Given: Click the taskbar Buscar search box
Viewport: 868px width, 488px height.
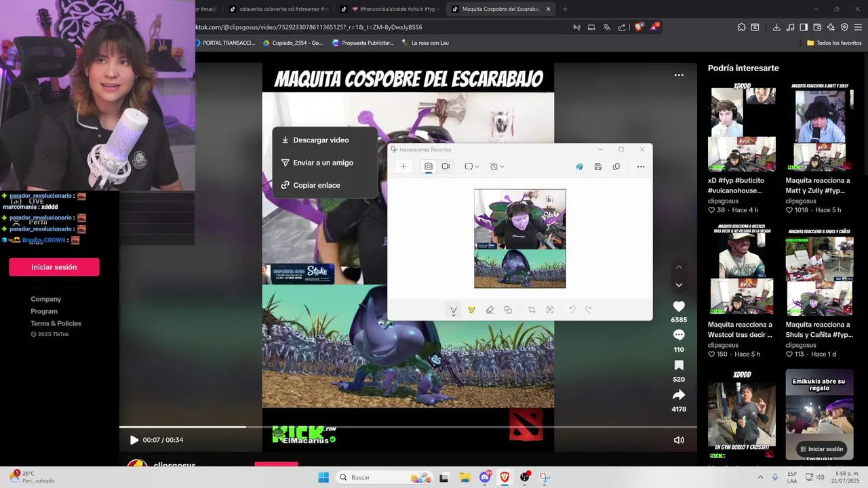Looking at the screenshot, I should pyautogui.click(x=385, y=477).
